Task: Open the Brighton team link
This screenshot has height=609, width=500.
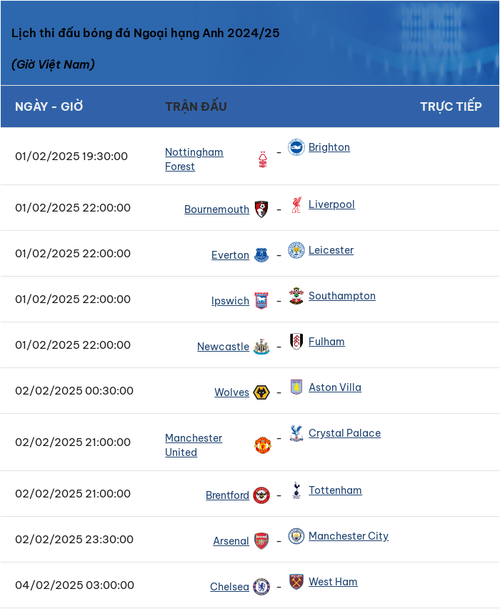Action: tap(329, 148)
